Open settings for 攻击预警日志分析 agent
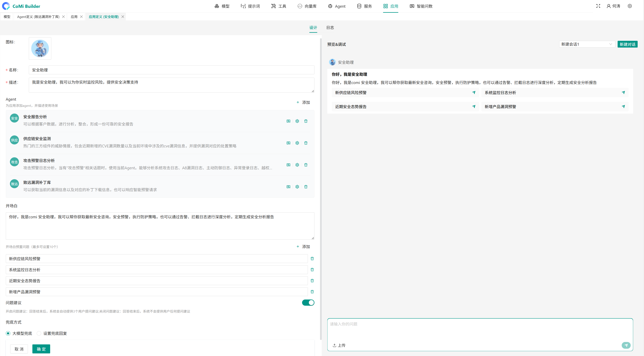644x356 pixels. tap(297, 165)
